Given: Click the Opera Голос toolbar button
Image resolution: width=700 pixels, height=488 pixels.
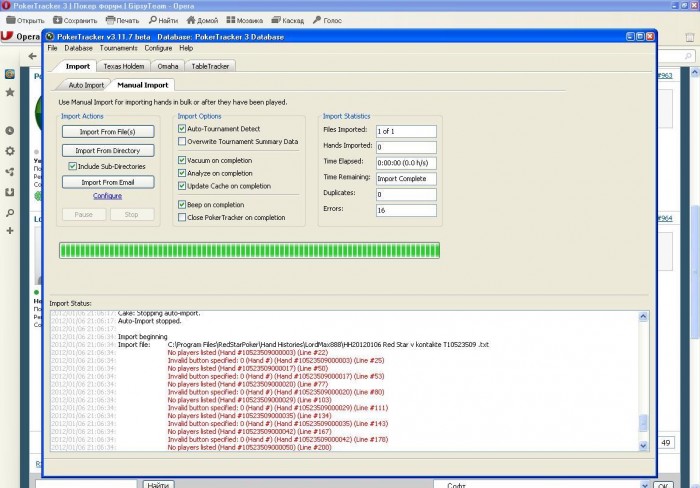Looking at the screenshot, I should 327,20.
